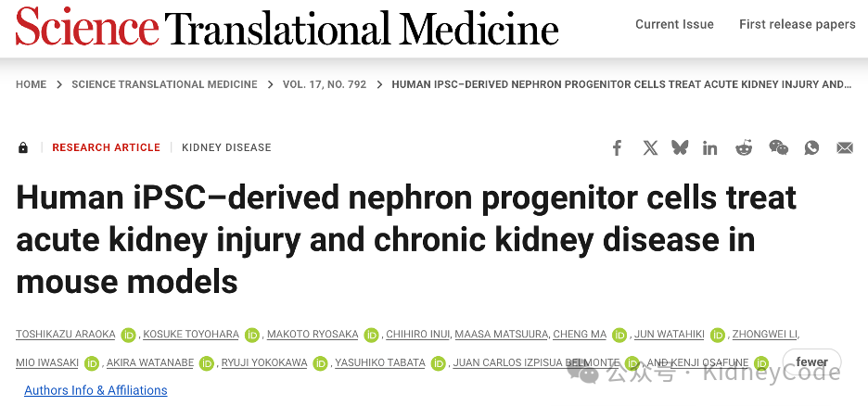
Task: Open First release papers menu item
Action: (798, 24)
